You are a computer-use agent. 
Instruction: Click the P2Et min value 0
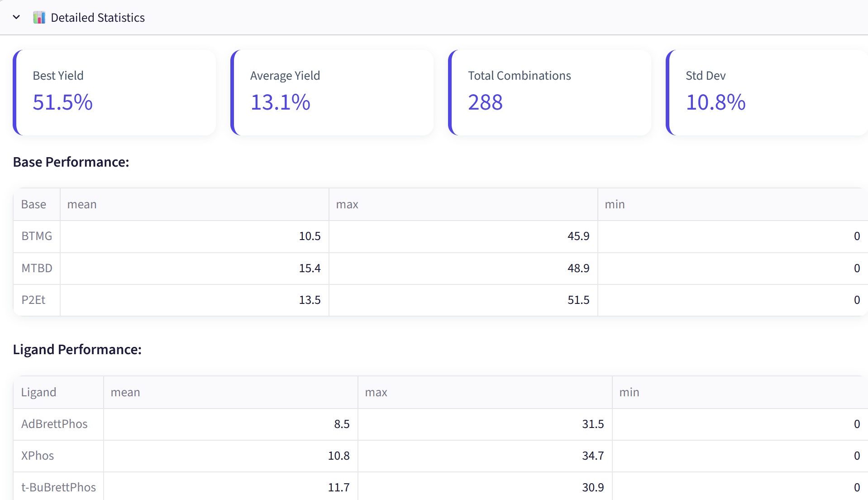(857, 300)
